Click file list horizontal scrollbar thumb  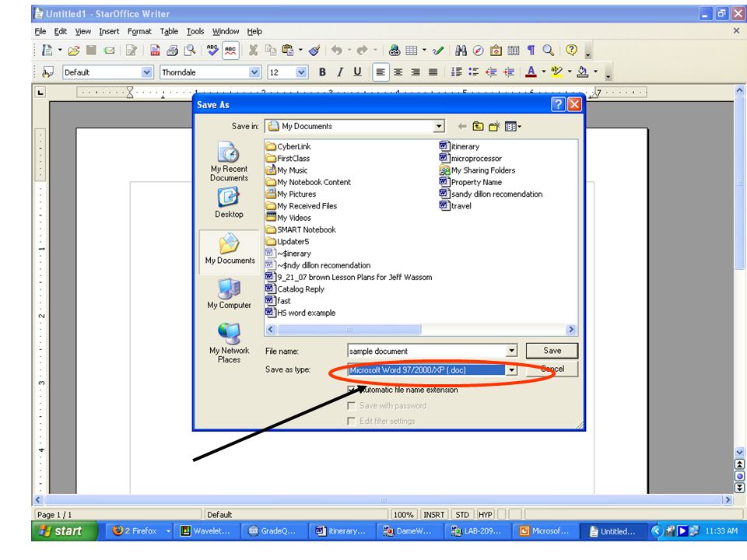[x=349, y=330]
